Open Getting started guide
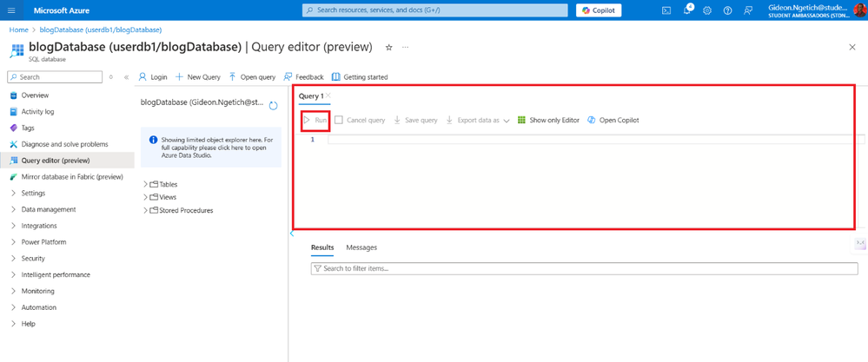Image resolution: width=868 pixels, height=362 pixels. point(359,76)
